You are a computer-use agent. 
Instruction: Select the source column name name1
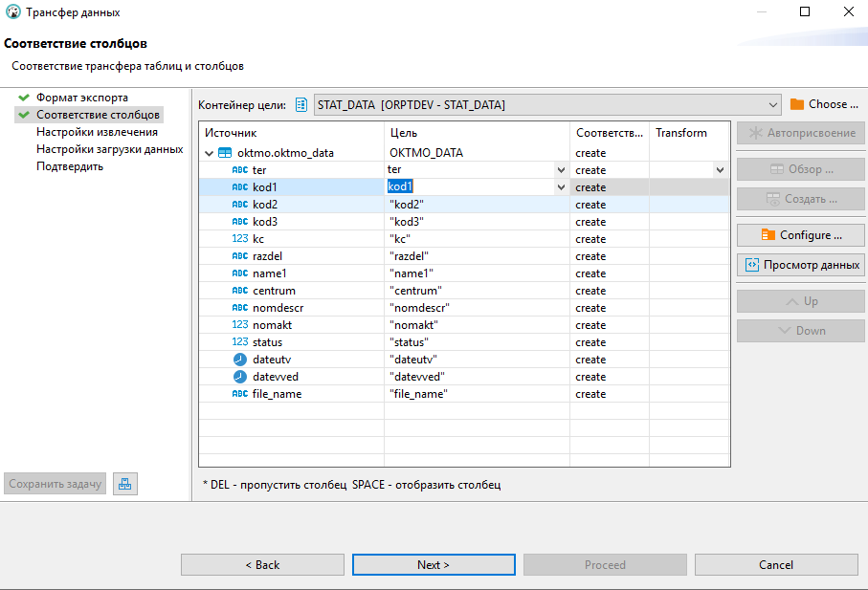tap(270, 273)
